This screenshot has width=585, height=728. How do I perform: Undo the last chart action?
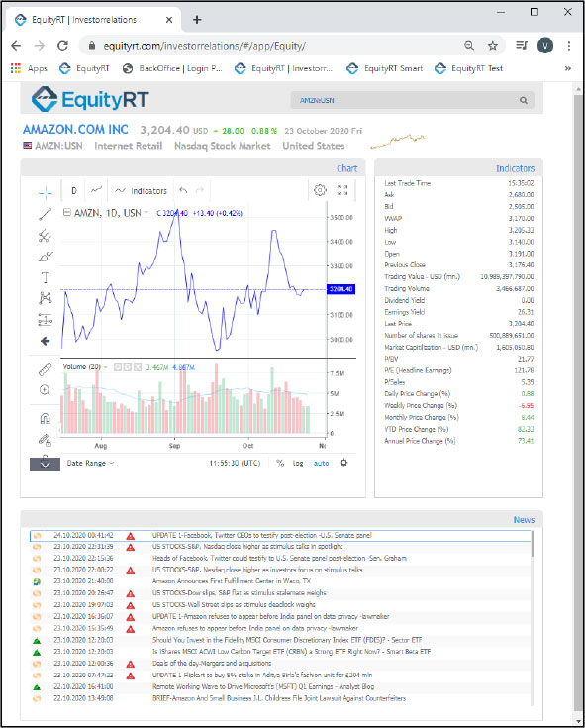pos(183,190)
